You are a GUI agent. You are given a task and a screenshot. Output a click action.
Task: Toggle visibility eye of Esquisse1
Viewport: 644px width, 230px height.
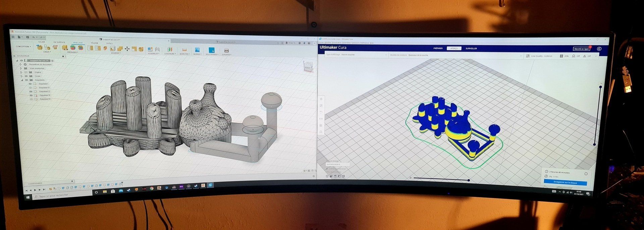coord(30,84)
